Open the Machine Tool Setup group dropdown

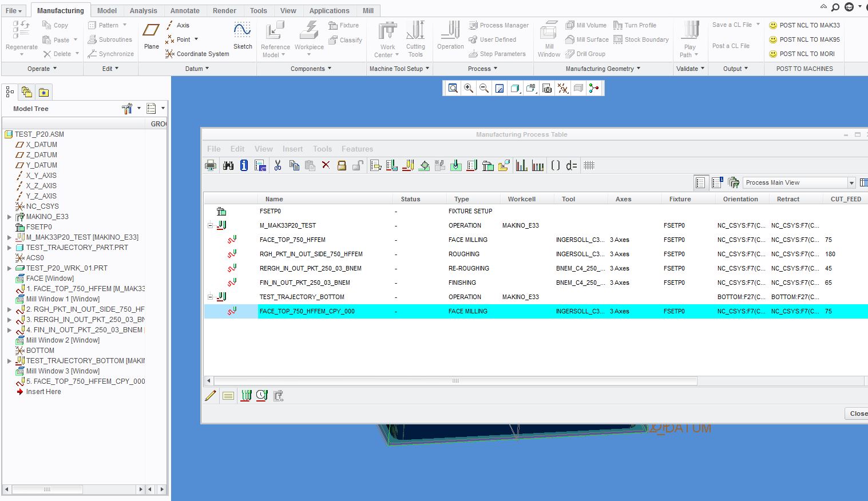[x=399, y=69]
